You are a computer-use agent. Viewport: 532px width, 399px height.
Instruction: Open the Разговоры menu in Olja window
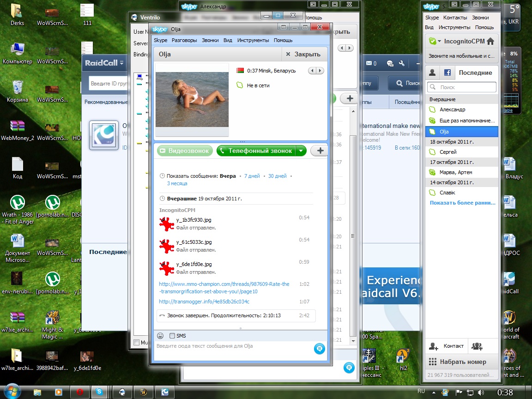[x=184, y=40]
